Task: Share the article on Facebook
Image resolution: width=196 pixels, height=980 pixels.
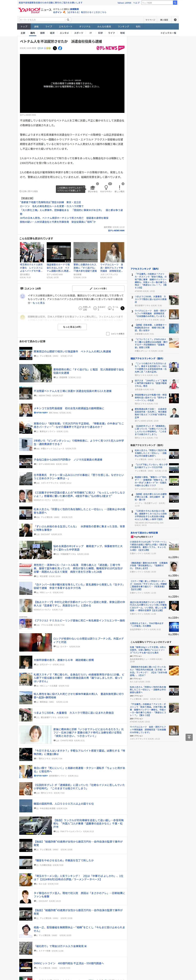Action: tap(60, 48)
